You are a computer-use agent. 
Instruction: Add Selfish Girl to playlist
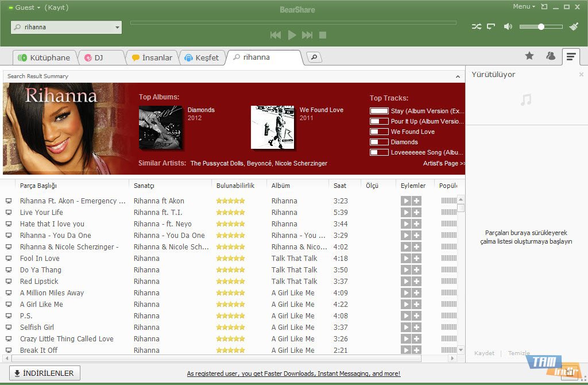(416, 328)
